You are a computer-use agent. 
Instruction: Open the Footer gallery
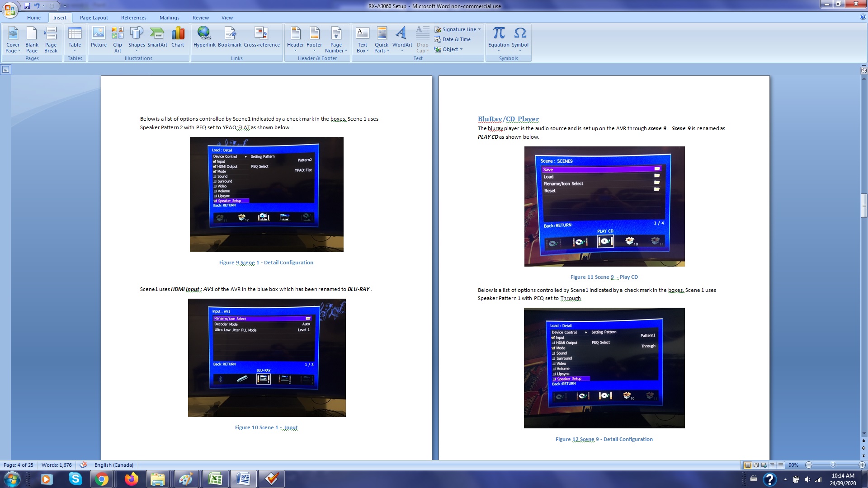[x=314, y=40]
